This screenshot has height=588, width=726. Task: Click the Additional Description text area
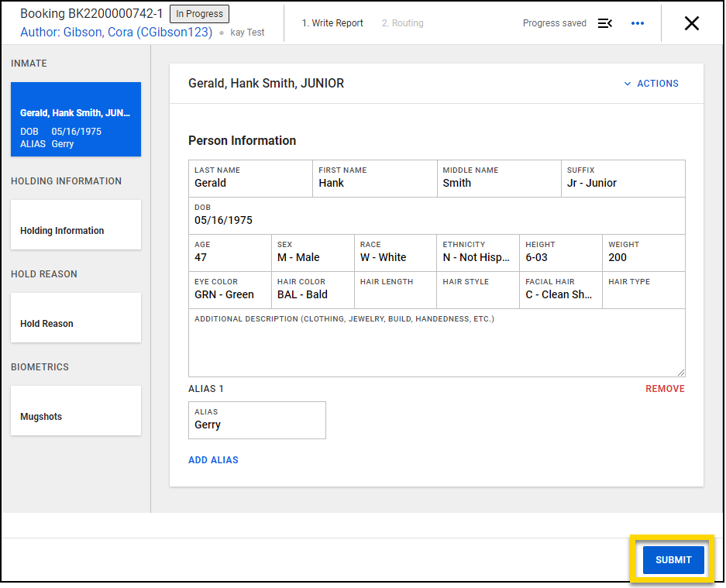pyautogui.click(x=436, y=348)
